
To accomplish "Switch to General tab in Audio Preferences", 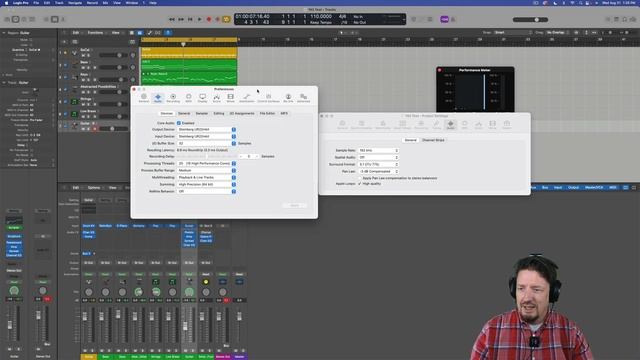I will tap(184, 113).
